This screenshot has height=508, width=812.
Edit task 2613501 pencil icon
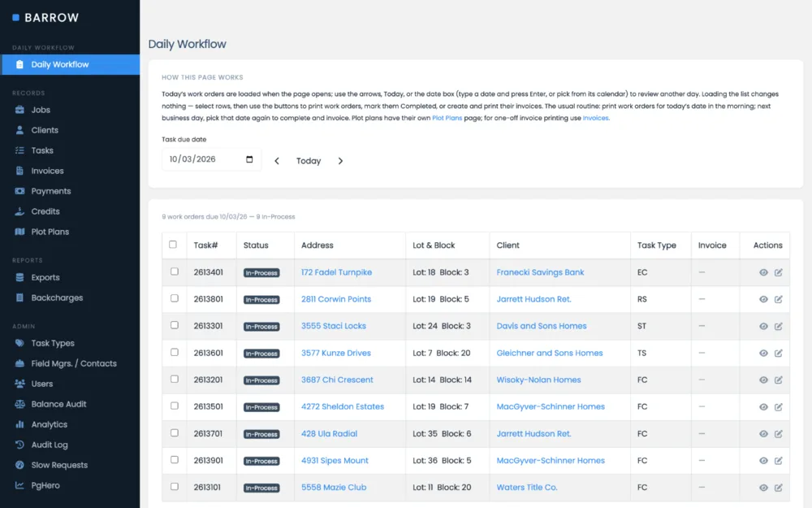779,407
